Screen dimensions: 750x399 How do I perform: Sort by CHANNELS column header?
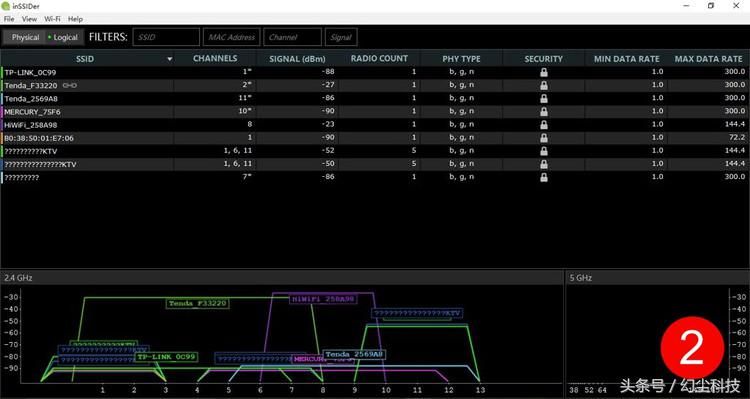click(215, 59)
